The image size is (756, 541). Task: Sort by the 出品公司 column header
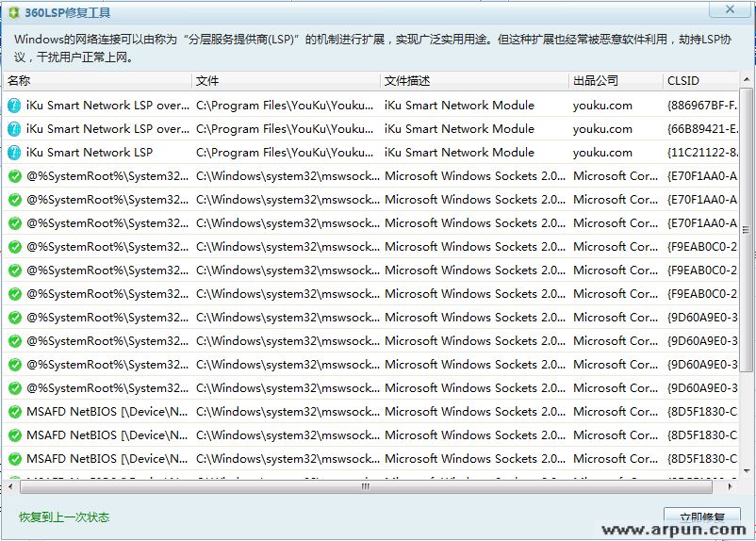click(x=616, y=81)
